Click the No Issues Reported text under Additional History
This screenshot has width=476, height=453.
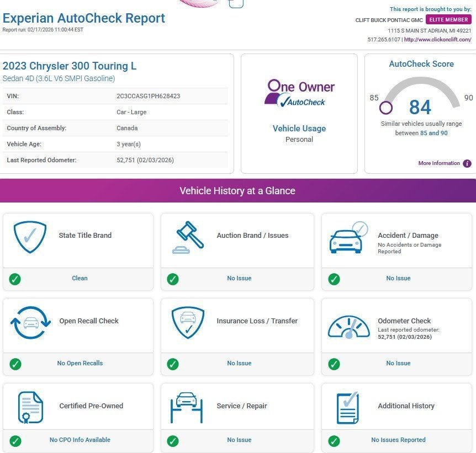(x=398, y=440)
